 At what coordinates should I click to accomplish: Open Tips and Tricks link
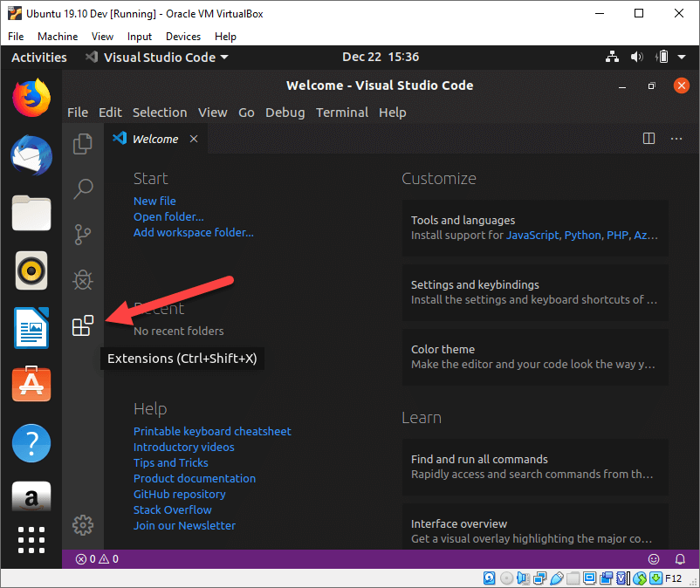[x=171, y=462]
